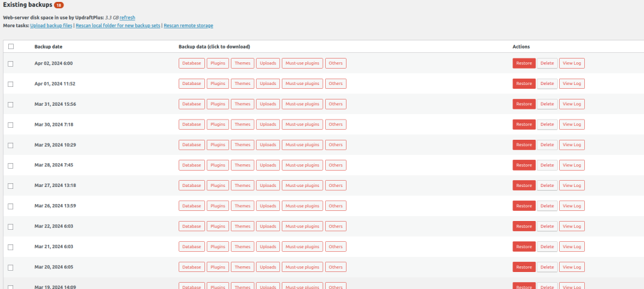Open the Upload backup files link
This screenshot has width=644, height=289.
click(x=52, y=26)
